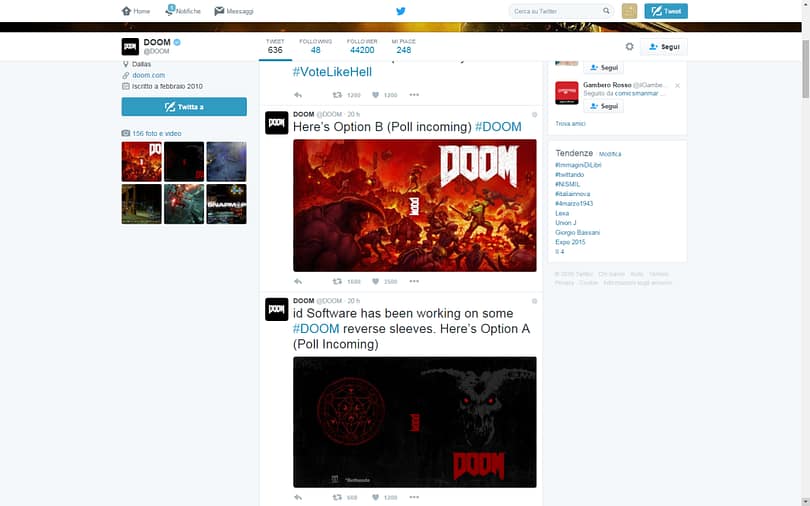Image resolution: width=810 pixels, height=506 pixels.
Task: Click the camera icon by 156 foto e video
Action: [x=126, y=133]
